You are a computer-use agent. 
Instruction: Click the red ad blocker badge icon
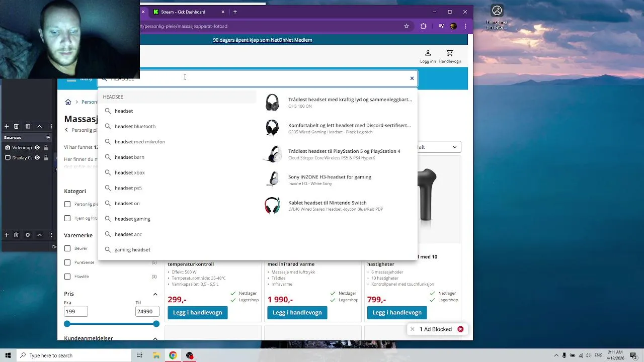pyautogui.click(x=460, y=329)
